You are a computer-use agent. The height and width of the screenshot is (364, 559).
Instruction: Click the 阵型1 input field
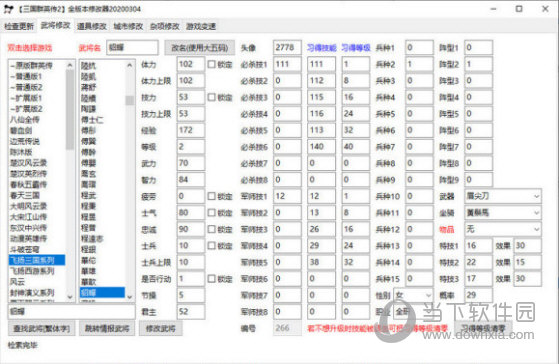click(478, 47)
